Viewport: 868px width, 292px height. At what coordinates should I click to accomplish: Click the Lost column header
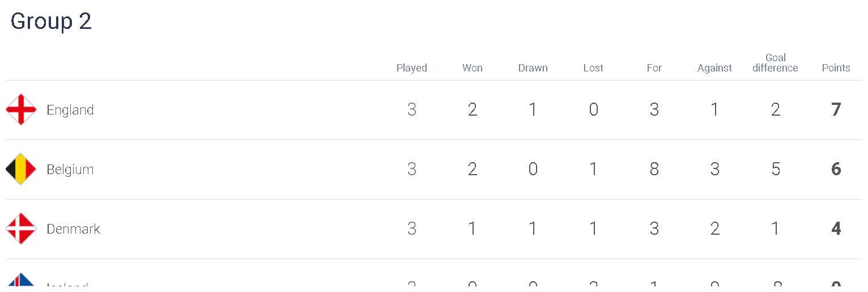click(593, 68)
